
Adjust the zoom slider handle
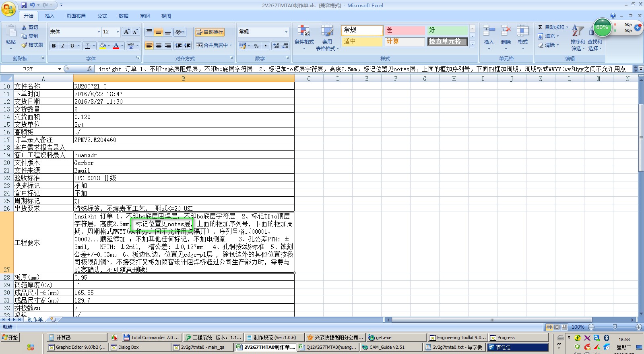click(x=615, y=327)
